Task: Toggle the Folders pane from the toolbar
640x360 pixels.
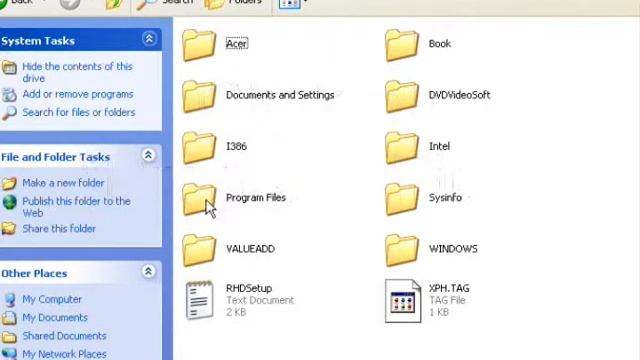Action: [x=233, y=3]
